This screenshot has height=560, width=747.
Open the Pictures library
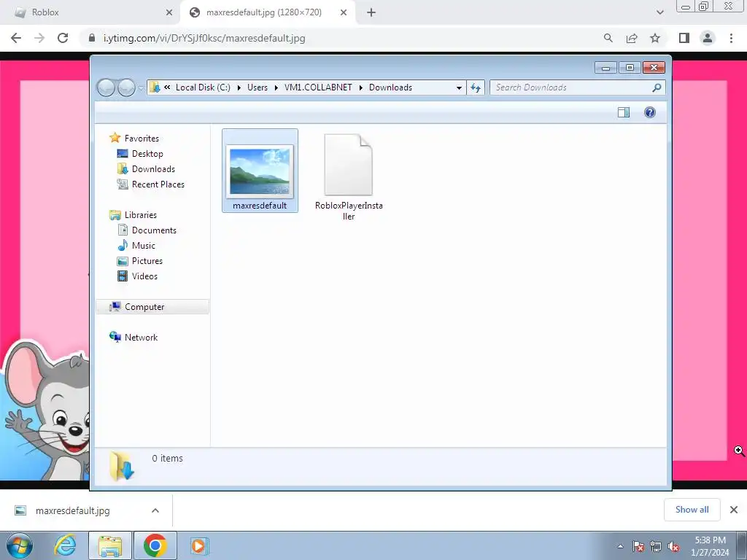click(147, 261)
